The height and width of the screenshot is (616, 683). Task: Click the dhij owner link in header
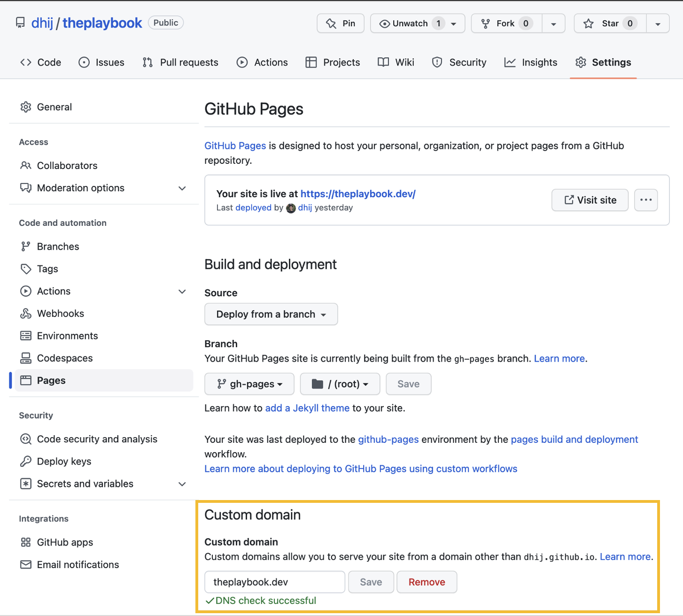point(42,23)
